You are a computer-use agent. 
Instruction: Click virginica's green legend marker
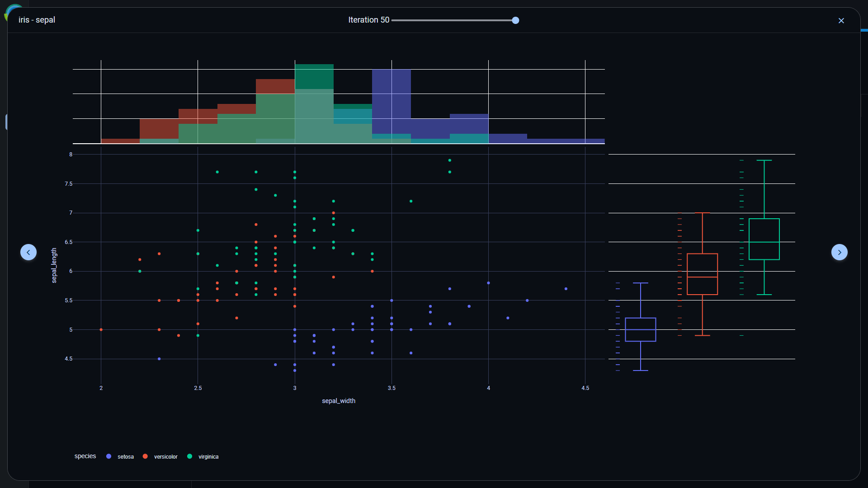point(190,456)
